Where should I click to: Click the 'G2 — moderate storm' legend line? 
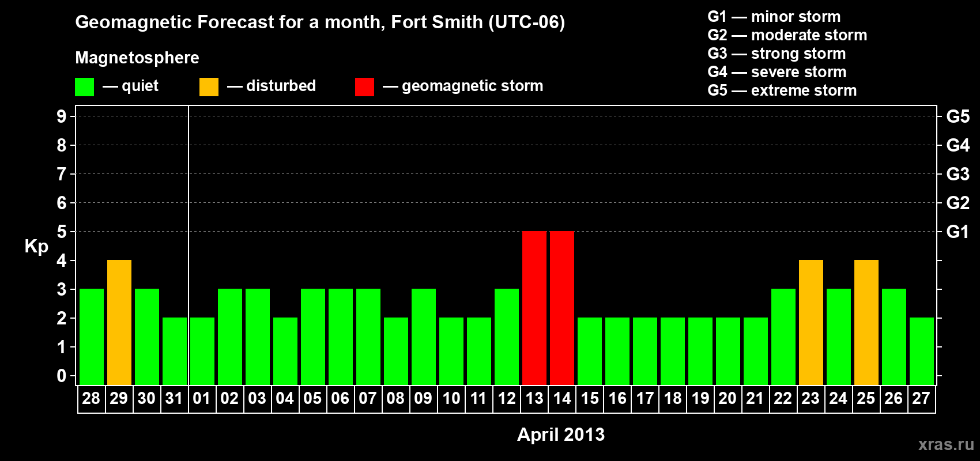(787, 35)
